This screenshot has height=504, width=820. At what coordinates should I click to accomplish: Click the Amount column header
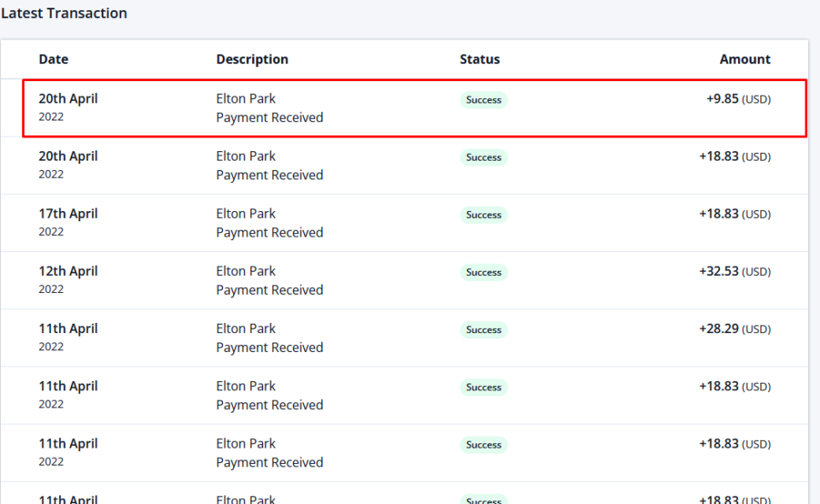click(x=744, y=59)
